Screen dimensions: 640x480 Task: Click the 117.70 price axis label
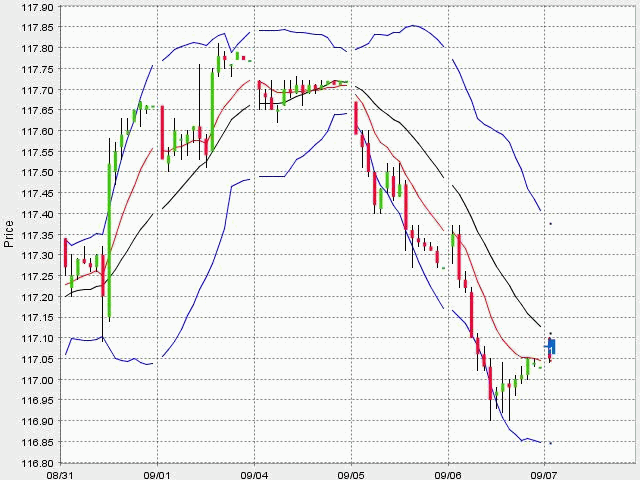[37, 90]
